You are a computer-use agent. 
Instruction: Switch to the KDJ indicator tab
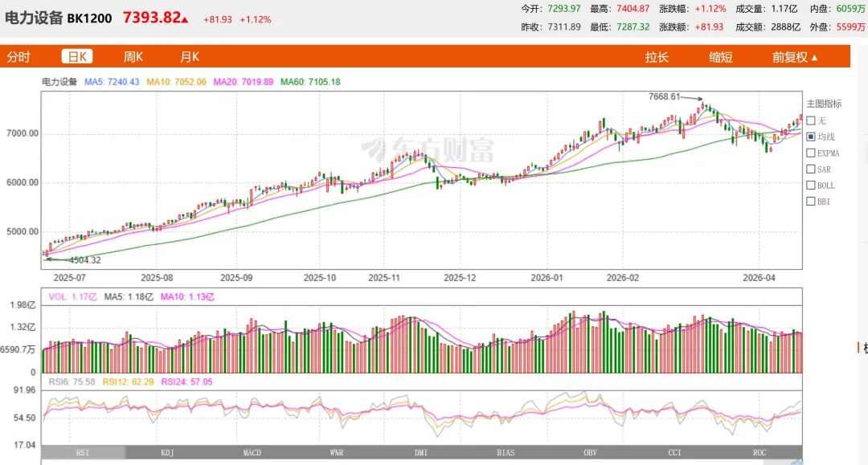coord(168,452)
